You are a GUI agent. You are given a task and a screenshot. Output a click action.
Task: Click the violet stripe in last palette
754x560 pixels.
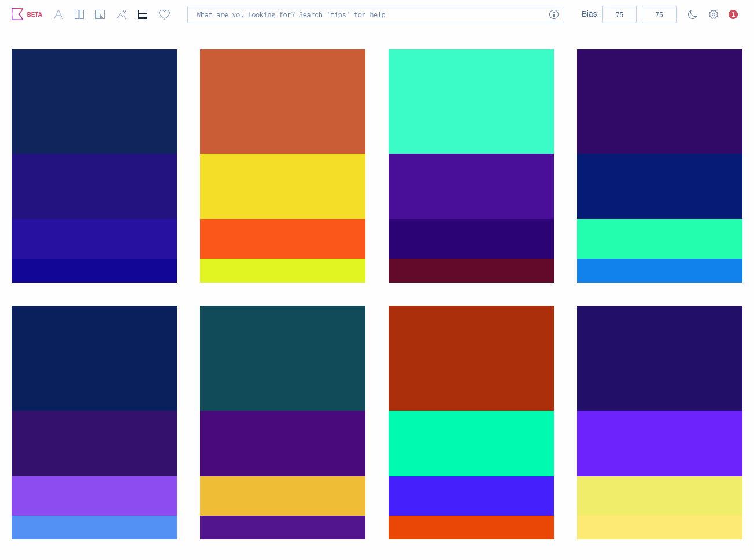click(659, 443)
